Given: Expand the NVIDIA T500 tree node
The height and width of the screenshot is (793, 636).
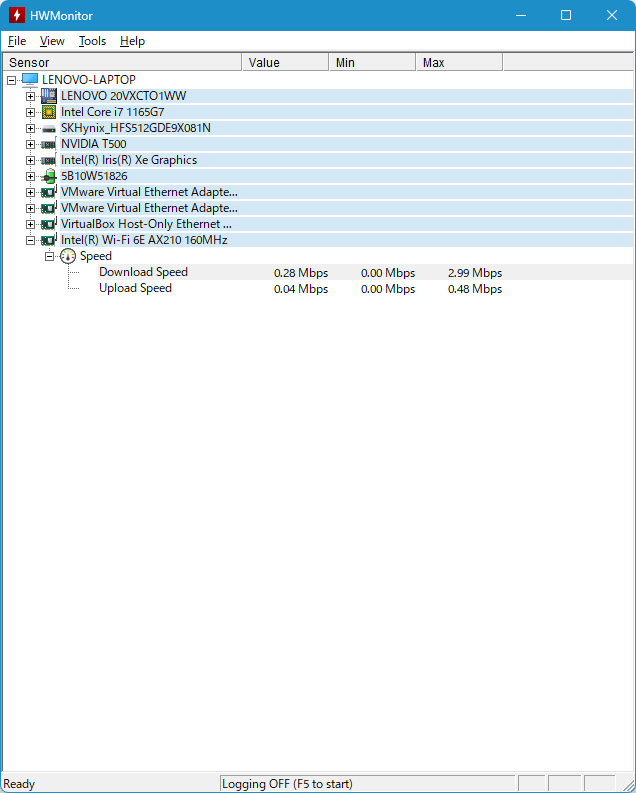Looking at the screenshot, I should tap(30, 144).
